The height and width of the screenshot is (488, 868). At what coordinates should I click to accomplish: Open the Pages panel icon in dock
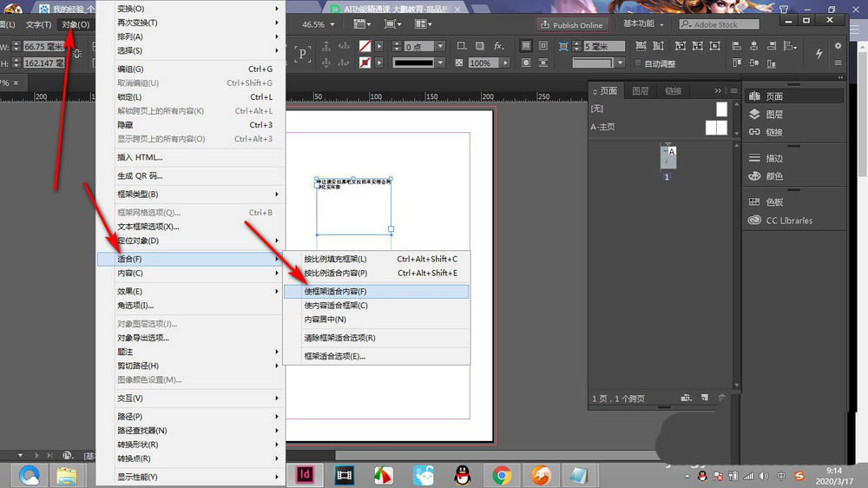pyautogui.click(x=754, y=96)
